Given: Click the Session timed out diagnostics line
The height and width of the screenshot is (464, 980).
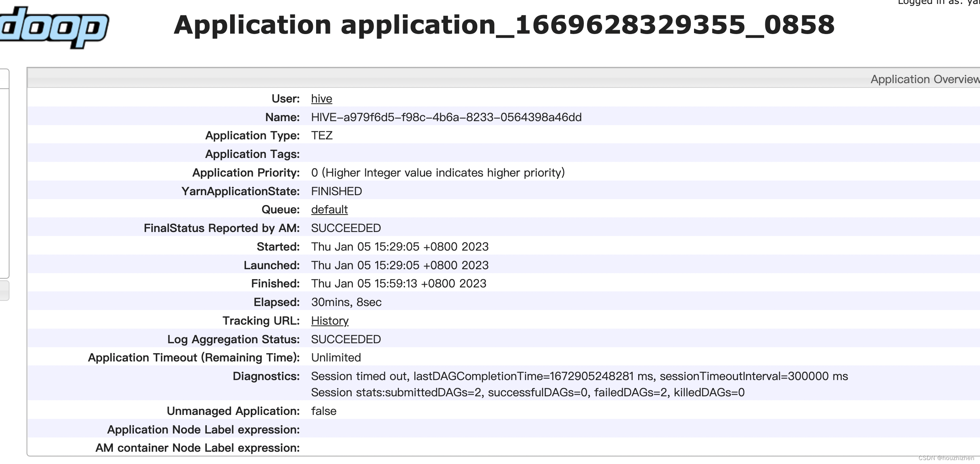Looking at the screenshot, I should point(580,376).
